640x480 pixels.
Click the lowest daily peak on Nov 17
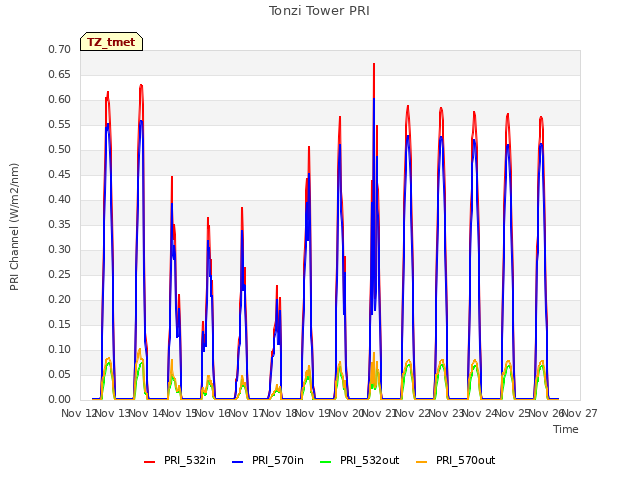point(277,287)
